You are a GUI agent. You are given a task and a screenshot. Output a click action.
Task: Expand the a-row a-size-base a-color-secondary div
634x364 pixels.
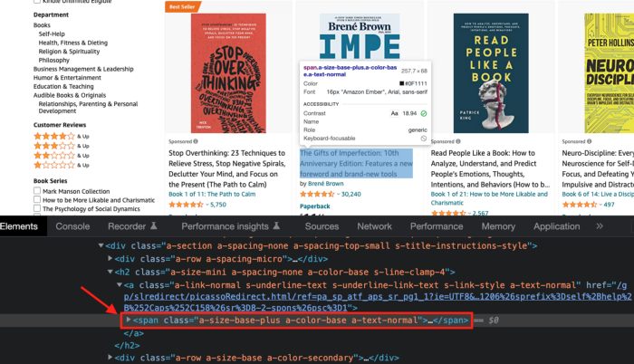[110, 357]
